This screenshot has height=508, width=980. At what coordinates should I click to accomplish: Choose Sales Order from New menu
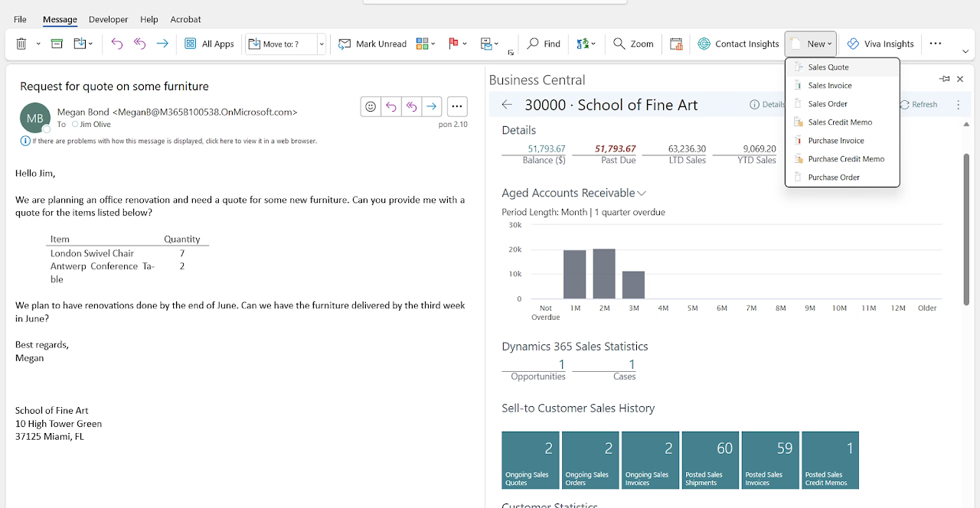pos(842,104)
